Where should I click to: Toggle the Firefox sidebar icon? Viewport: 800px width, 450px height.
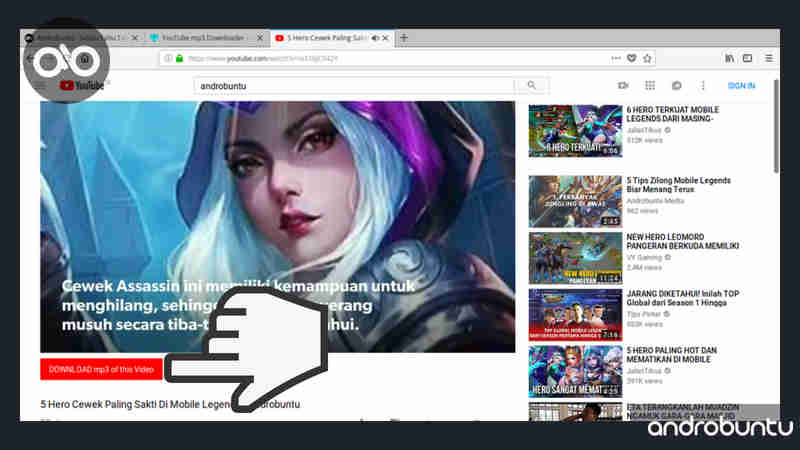[x=747, y=58]
